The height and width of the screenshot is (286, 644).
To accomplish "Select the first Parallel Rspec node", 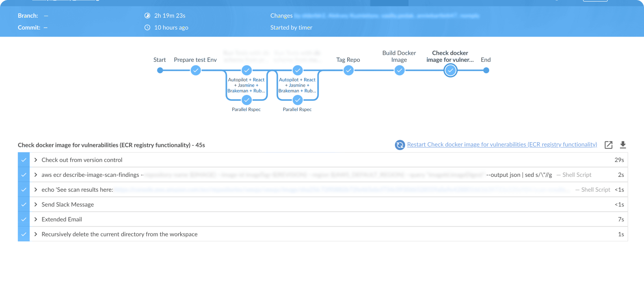I will 246,100.
